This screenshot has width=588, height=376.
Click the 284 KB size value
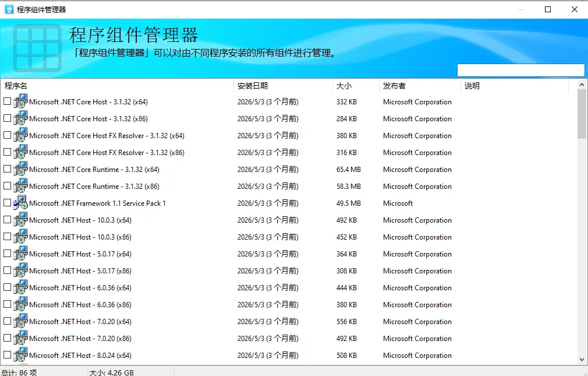click(346, 119)
